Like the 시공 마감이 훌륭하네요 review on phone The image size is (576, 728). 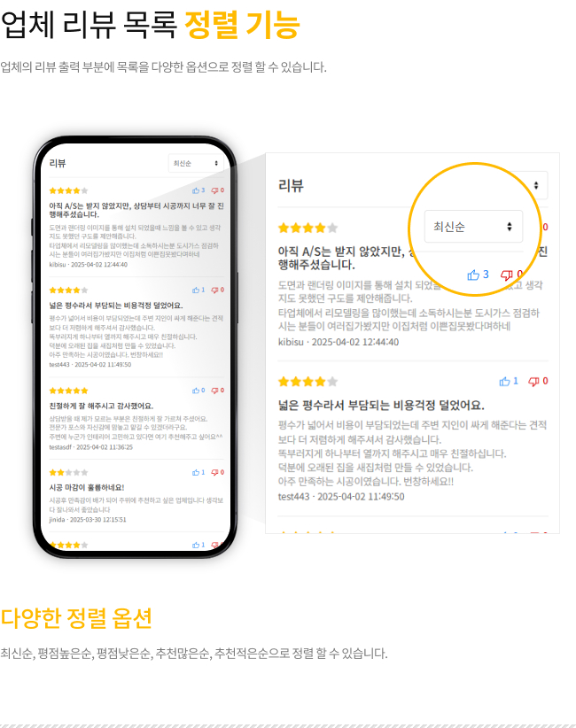click(196, 472)
